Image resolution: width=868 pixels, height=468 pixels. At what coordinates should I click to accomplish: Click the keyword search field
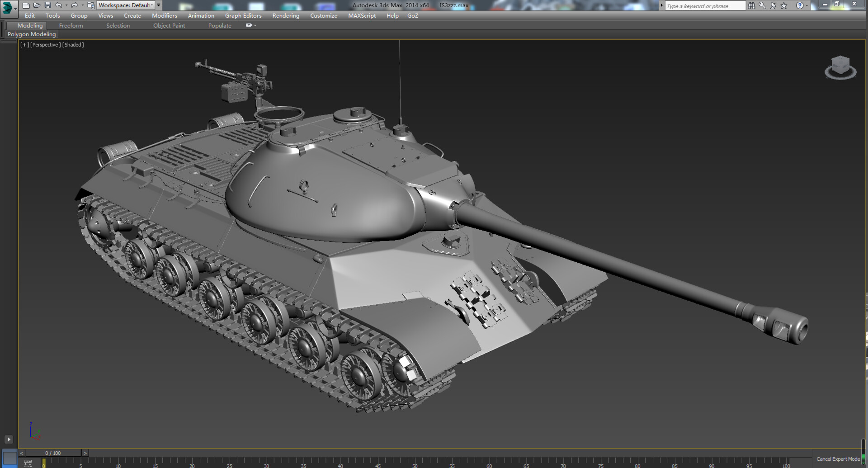click(x=704, y=5)
